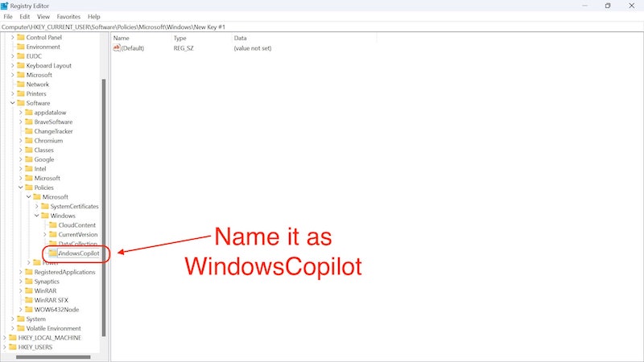This screenshot has width=644, height=362.
Task: Click the REG_SZ type cell
Action: click(x=184, y=48)
